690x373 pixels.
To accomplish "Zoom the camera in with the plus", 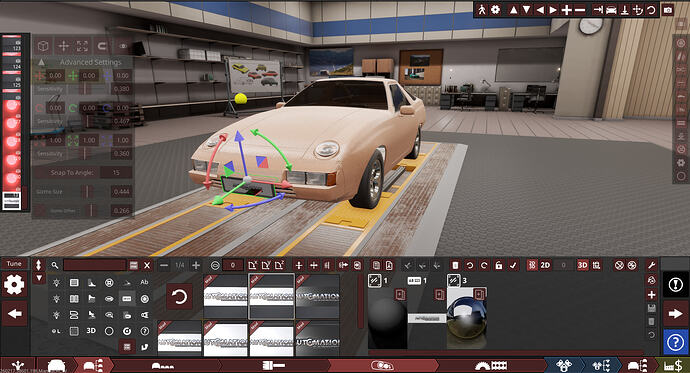I will pos(567,10).
